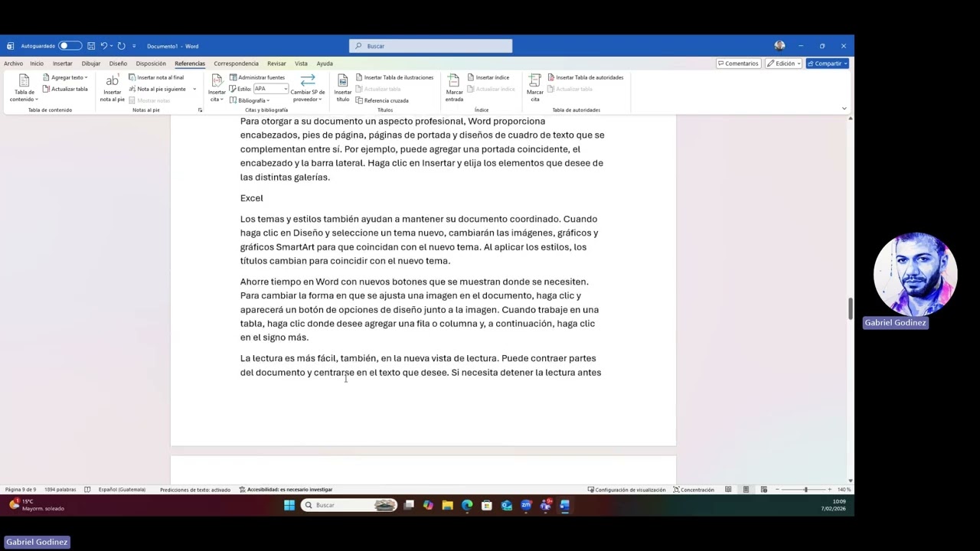This screenshot has width=980, height=551.
Task: Open the Notas al pie dialog launcher
Action: (x=201, y=110)
